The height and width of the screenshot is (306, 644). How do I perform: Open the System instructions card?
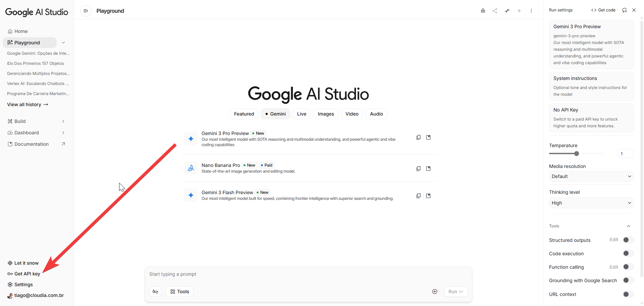tap(591, 86)
